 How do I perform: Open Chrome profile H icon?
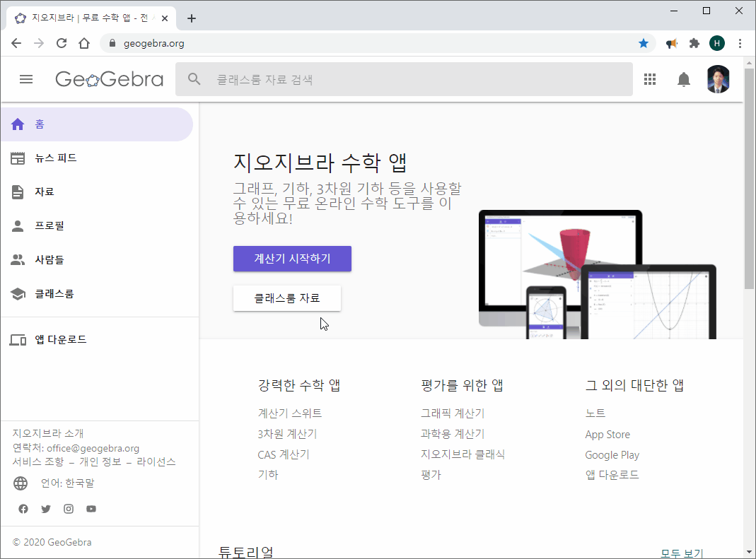pyautogui.click(x=717, y=43)
